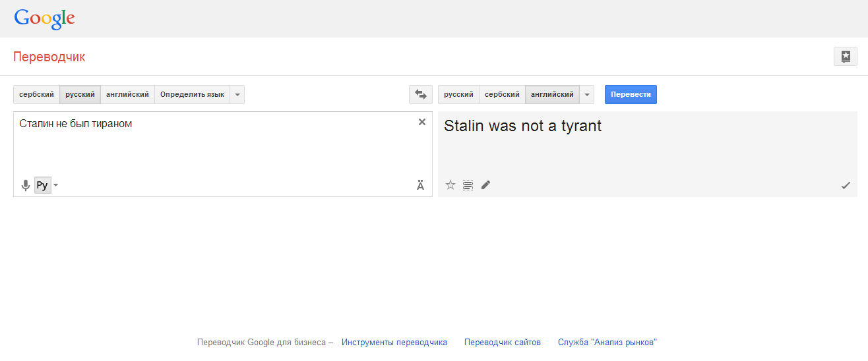Choose Определить язык to auto-detect the language
Viewport: 868px width, 361px height.
click(x=192, y=95)
